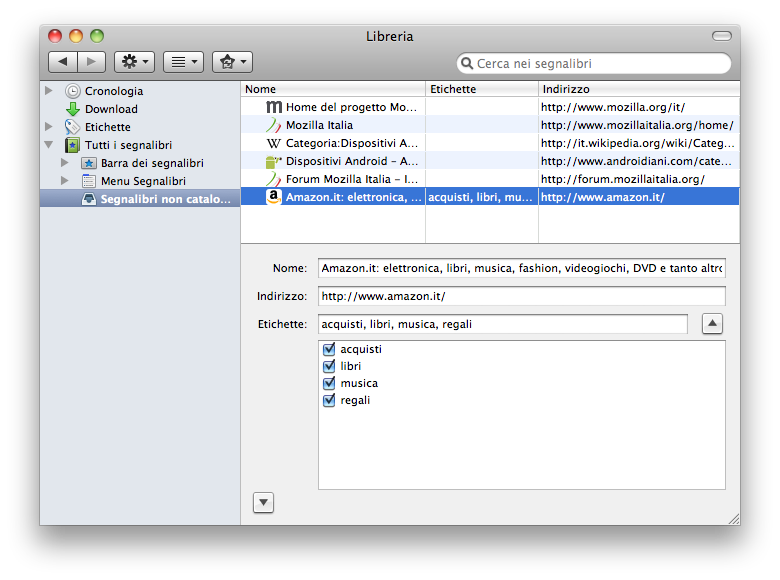This screenshot has width=780, height=580.
Task: Uncheck the libri tag checkbox
Action: point(329,366)
